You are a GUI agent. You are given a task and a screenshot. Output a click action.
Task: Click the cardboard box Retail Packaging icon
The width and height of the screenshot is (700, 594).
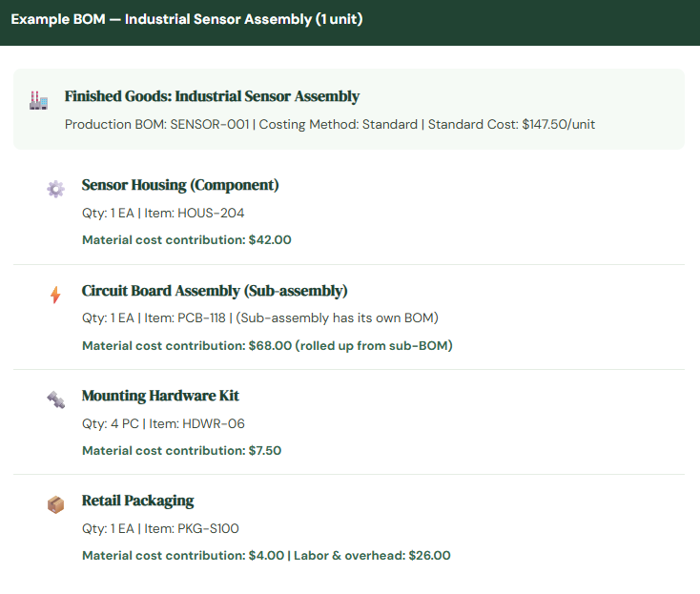coord(55,504)
